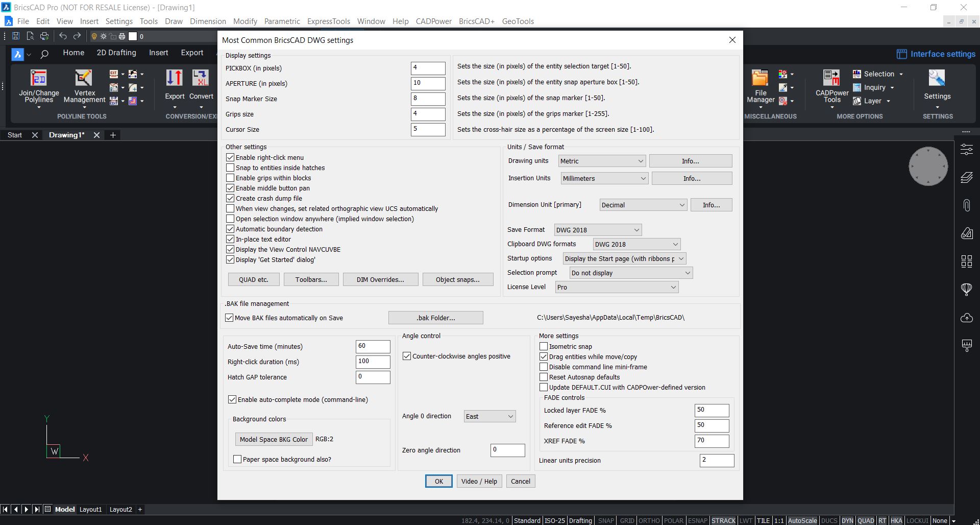Switch to the 2D Drafting ribbon tab
Screen dimensions: 980x525
(116, 53)
